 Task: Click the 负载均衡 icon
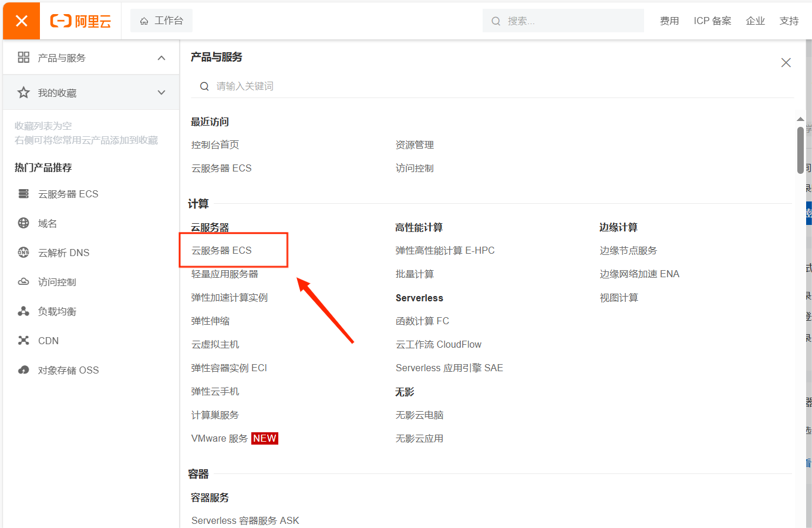pos(23,311)
